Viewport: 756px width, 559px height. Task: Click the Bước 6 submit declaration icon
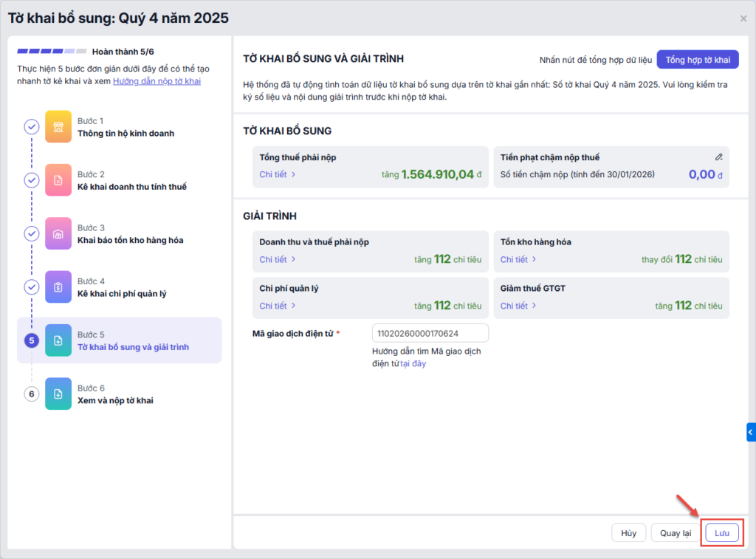pos(58,394)
